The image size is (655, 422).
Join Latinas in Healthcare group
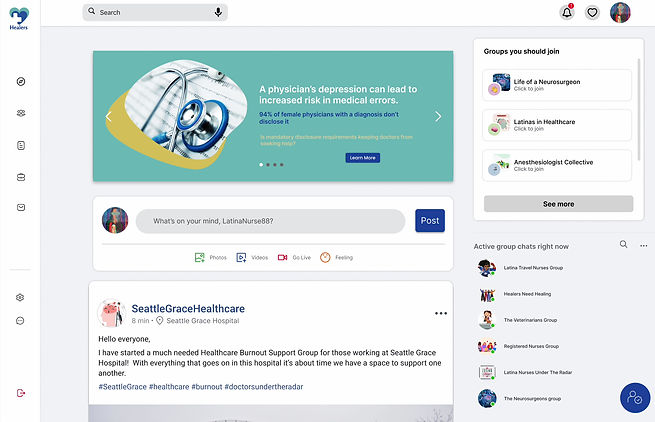557,125
